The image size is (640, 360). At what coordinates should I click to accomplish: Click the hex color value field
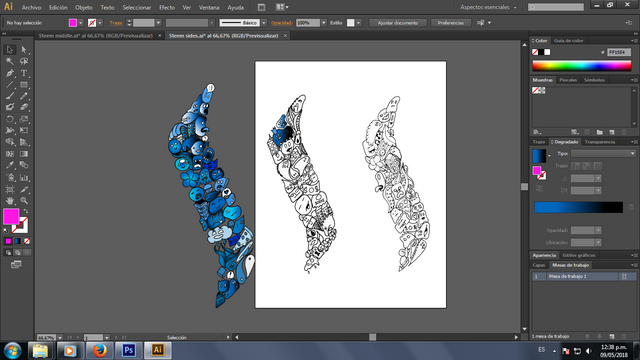coord(618,52)
